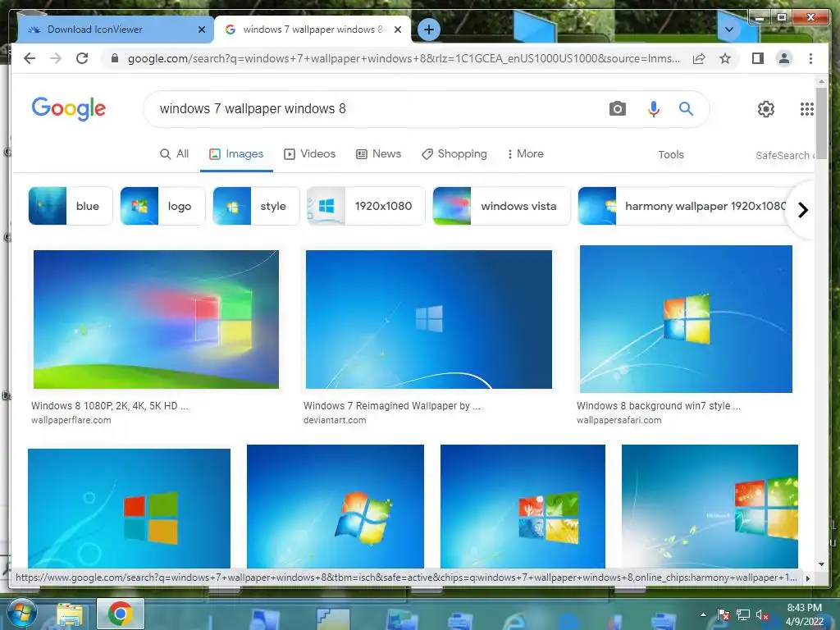The width and height of the screenshot is (840, 630).
Task: Open the Chrome profile avatar
Action: pyautogui.click(x=783, y=58)
